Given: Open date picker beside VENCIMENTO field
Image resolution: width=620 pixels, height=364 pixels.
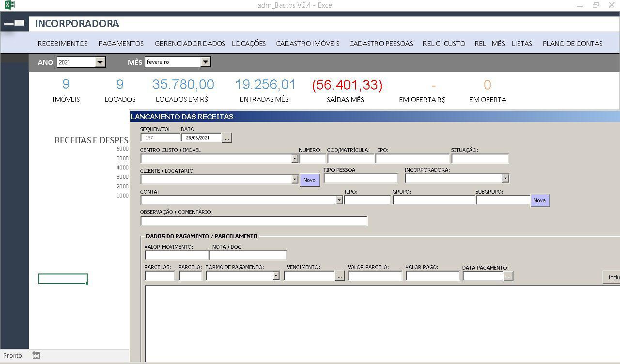Looking at the screenshot, I should (340, 276).
